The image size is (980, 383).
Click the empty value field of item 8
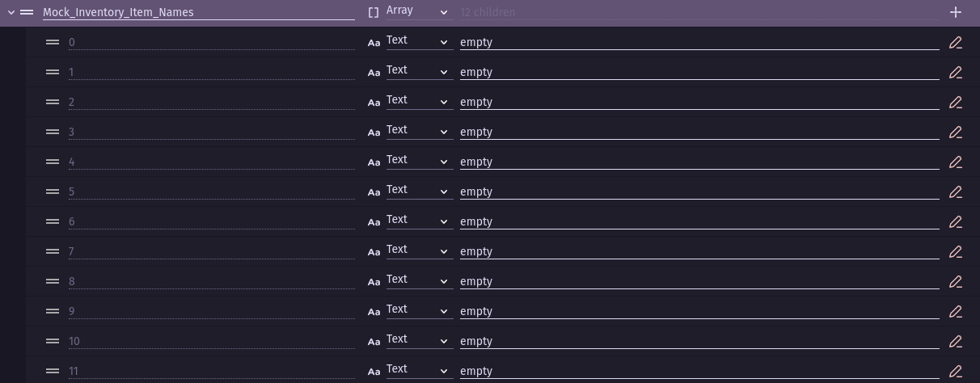pos(699,281)
